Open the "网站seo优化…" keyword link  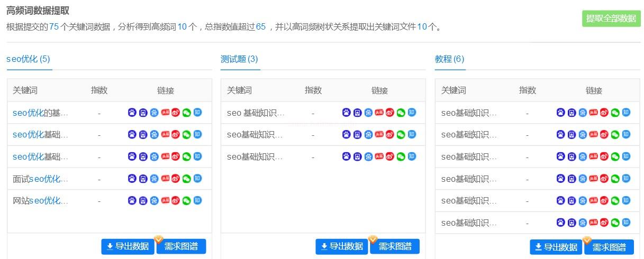pos(40,201)
